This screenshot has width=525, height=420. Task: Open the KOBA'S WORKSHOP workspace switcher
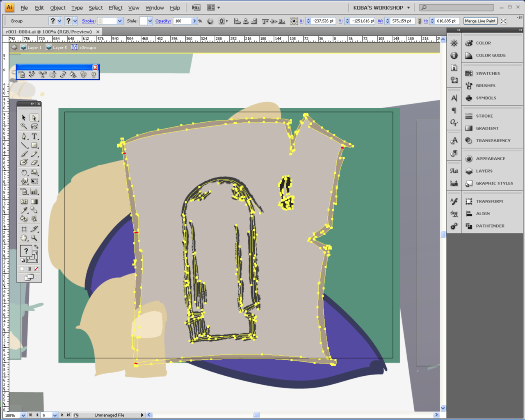(x=381, y=8)
